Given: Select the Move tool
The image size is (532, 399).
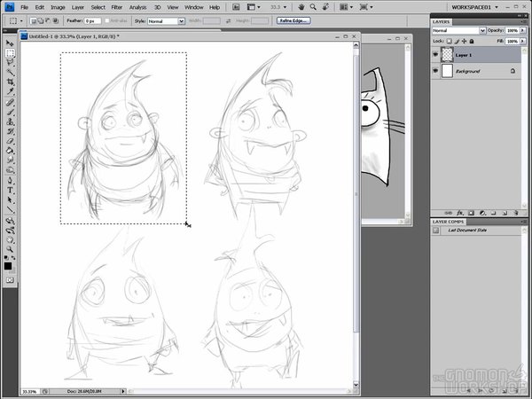Looking at the screenshot, I should click(11, 43).
